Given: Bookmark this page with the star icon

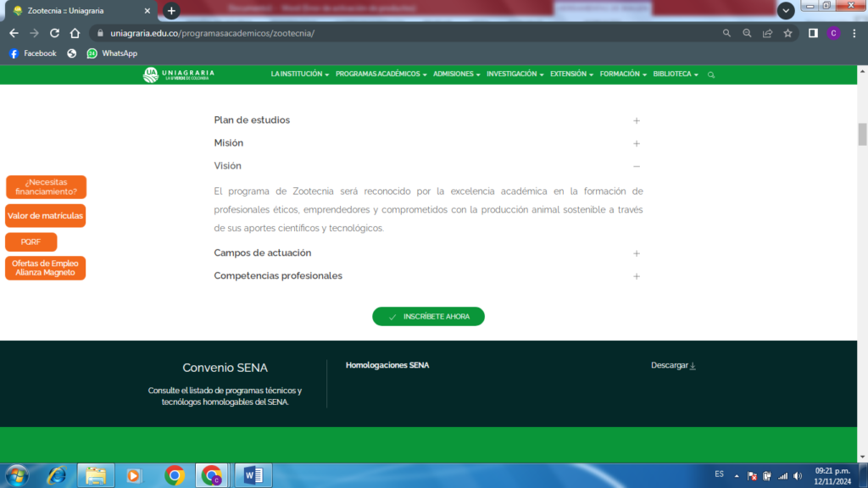Looking at the screenshot, I should [x=787, y=33].
